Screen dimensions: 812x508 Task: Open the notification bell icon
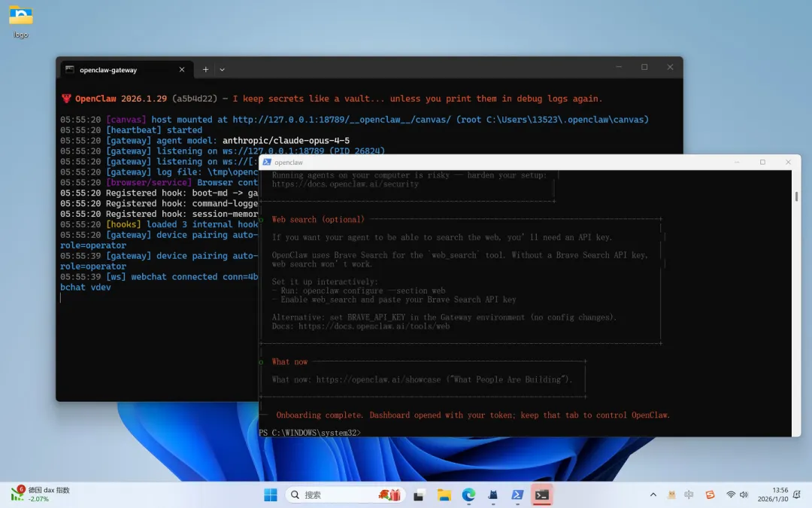point(796,494)
